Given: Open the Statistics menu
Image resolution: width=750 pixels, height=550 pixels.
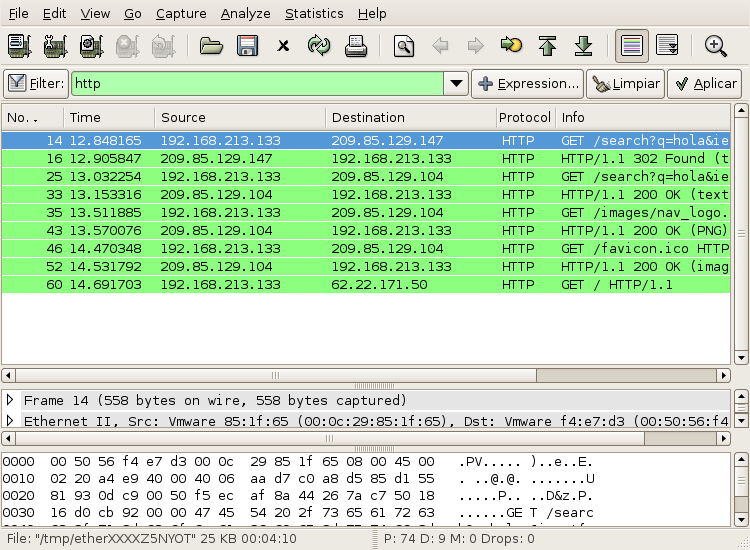Looking at the screenshot, I should click(314, 13).
